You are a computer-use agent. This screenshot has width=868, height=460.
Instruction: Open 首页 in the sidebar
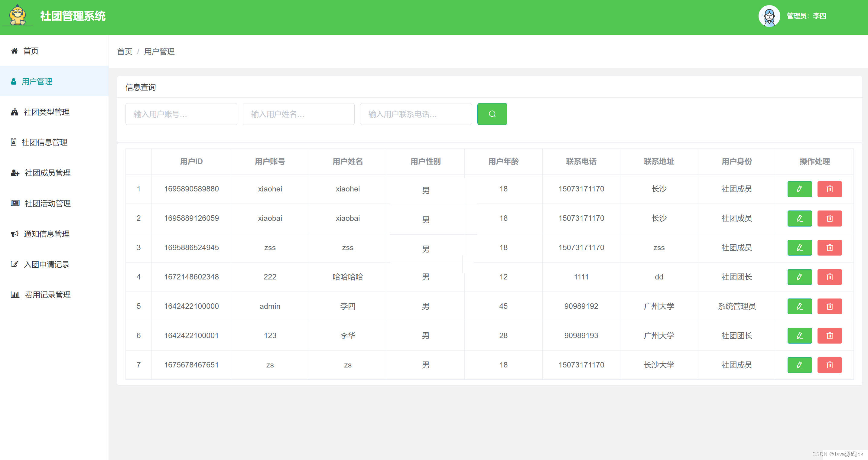pyautogui.click(x=31, y=51)
